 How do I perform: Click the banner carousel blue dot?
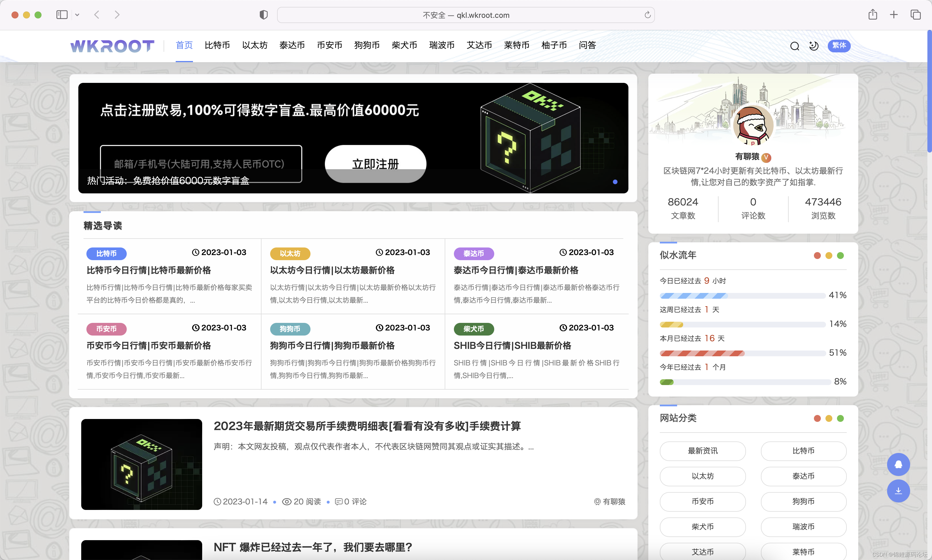point(615,182)
